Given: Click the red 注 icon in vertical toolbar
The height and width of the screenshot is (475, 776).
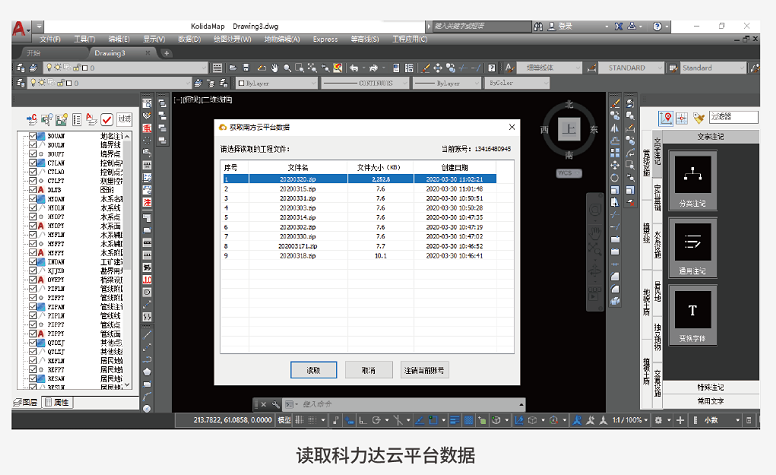Looking at the screenshot, I should [147, 202].
